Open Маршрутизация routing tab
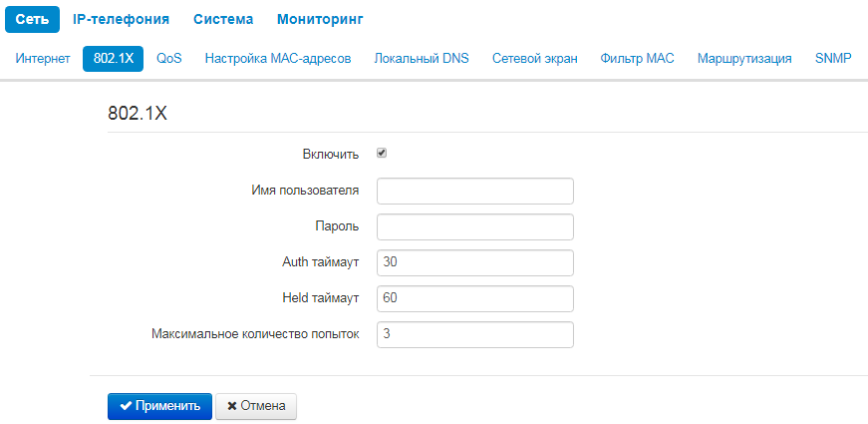This screenshot has height=424, width=868. [744, 59]
